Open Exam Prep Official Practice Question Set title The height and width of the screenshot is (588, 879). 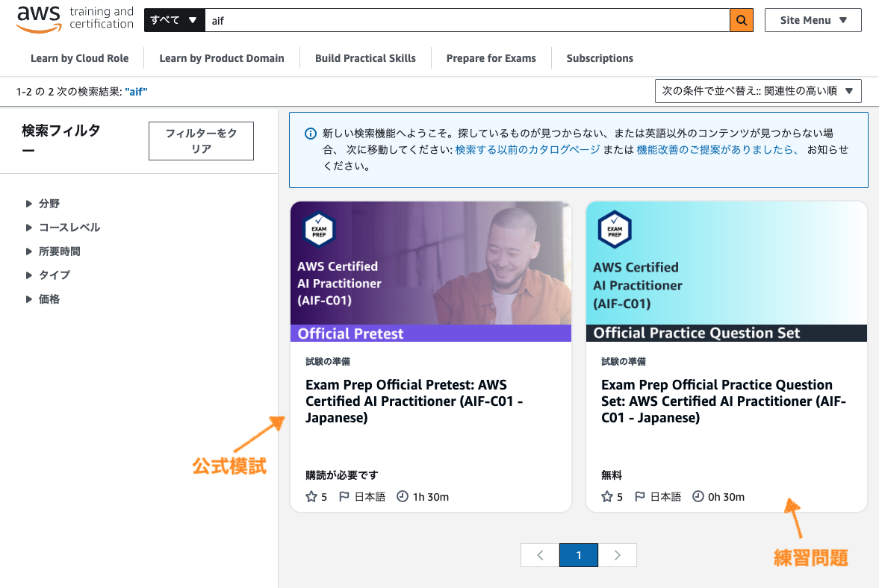(x=724, y=401)
